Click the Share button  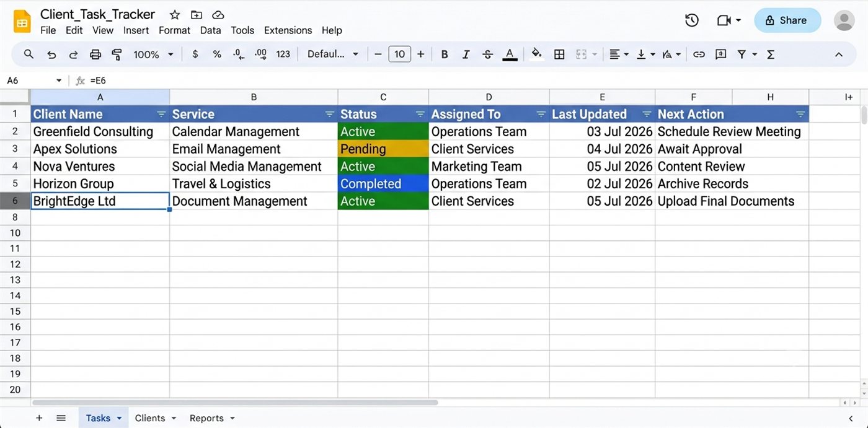click(x=787, y=20)
